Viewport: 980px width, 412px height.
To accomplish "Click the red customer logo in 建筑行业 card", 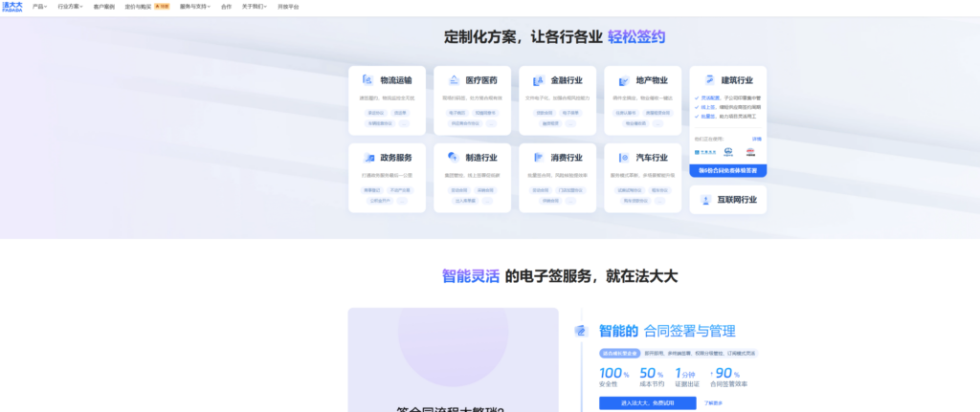I will [x=750, y=152].
